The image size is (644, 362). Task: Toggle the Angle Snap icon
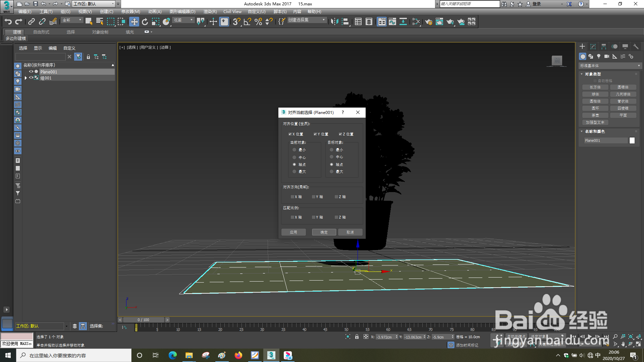click(247, 22)
